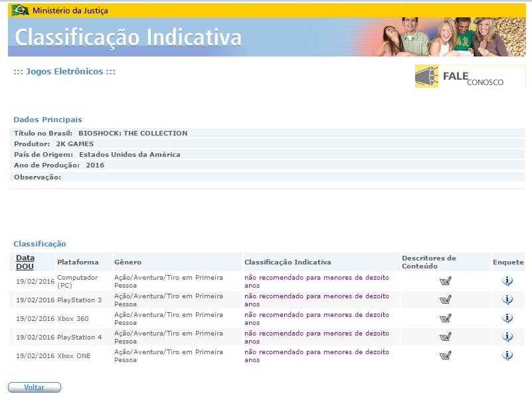532x394 pixels.
Task: Click the Gênero column header
Action: [128, 262]
